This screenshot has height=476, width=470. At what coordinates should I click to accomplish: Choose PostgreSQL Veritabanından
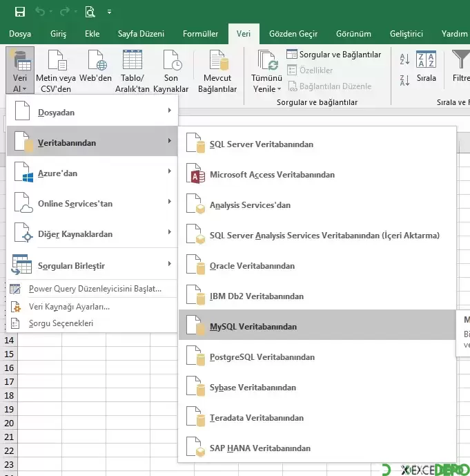pyautogui.click(x=317, y=355)
